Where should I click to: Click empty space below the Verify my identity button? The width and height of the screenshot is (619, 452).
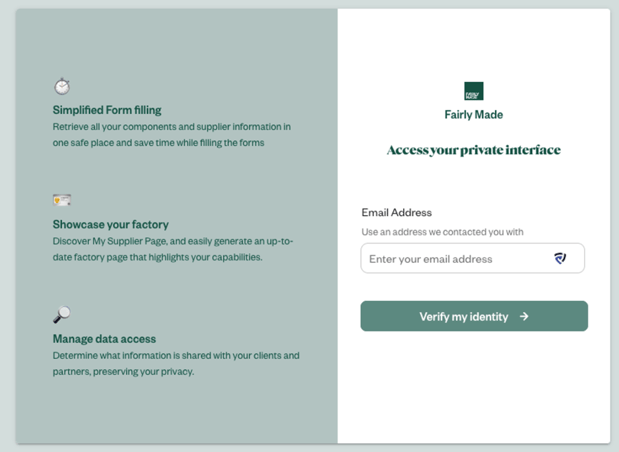click(x=474, y=390)
